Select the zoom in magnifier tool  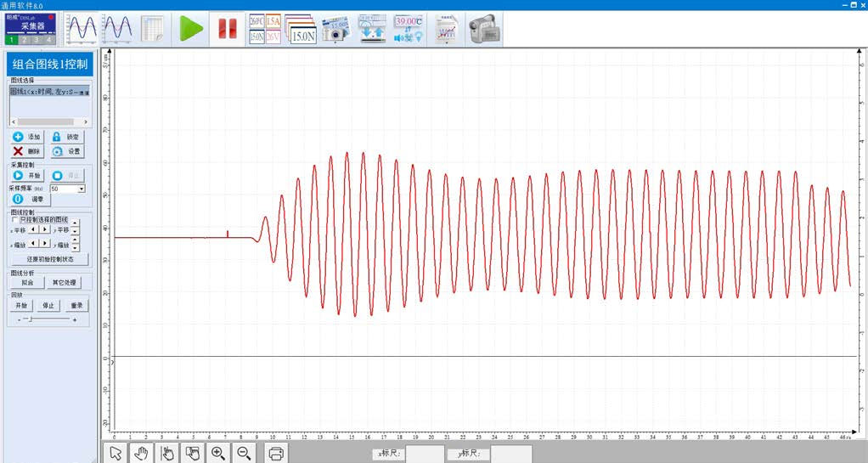pos(218,453)
